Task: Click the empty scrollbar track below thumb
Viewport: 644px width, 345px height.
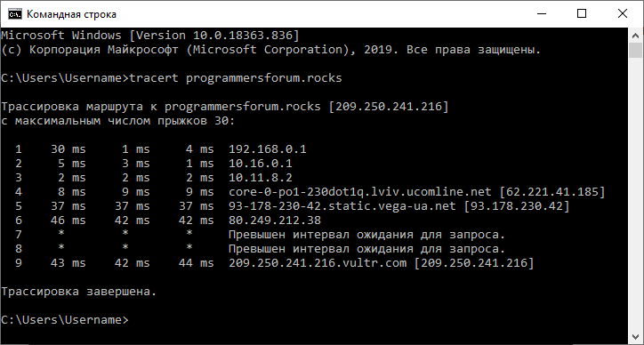Action: click(x=635, y=193)
